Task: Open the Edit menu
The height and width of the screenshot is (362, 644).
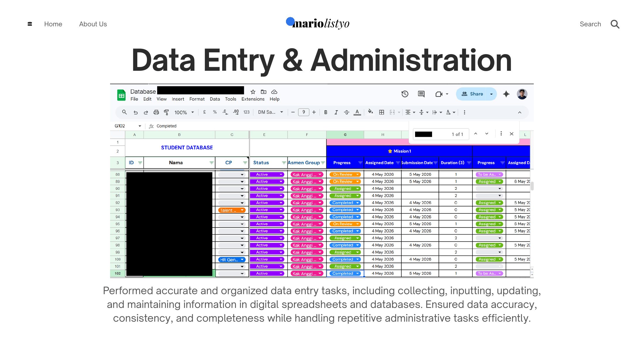Action: click(x=147, y=99)
